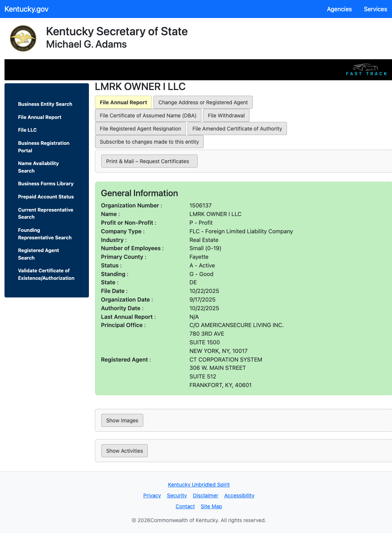Screen dimensions: 392x533
Task: Click the File Withdrawal button
Action: pos(226,116)
